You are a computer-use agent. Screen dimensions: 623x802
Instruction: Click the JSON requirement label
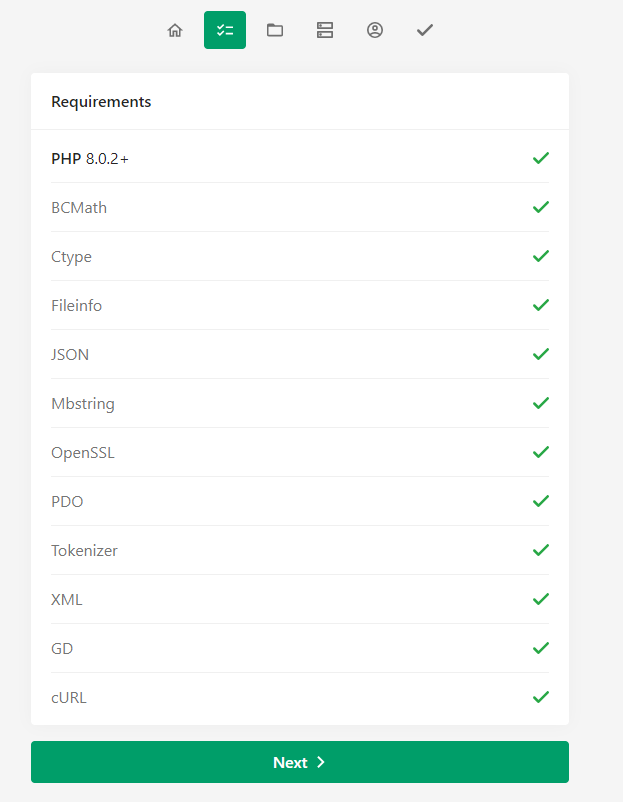(x=70, y=354)
